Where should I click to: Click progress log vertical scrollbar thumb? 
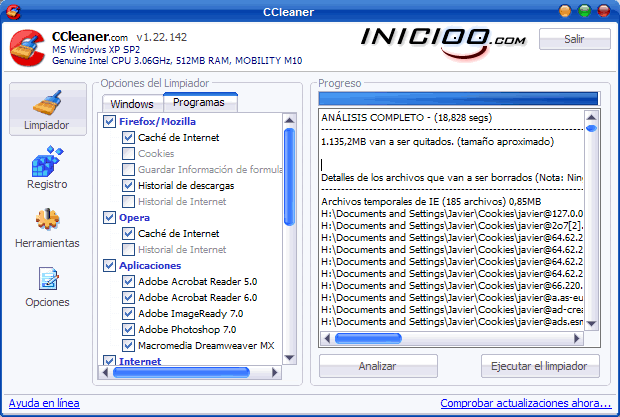tap(592, 128)
